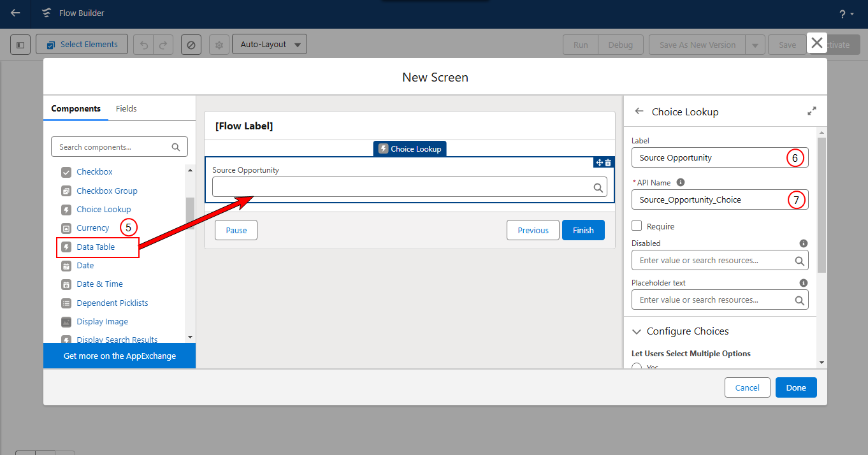This screenshot has width=868, height=455.
Task: Select the Data Table component icon
Action: pos(66,247)
